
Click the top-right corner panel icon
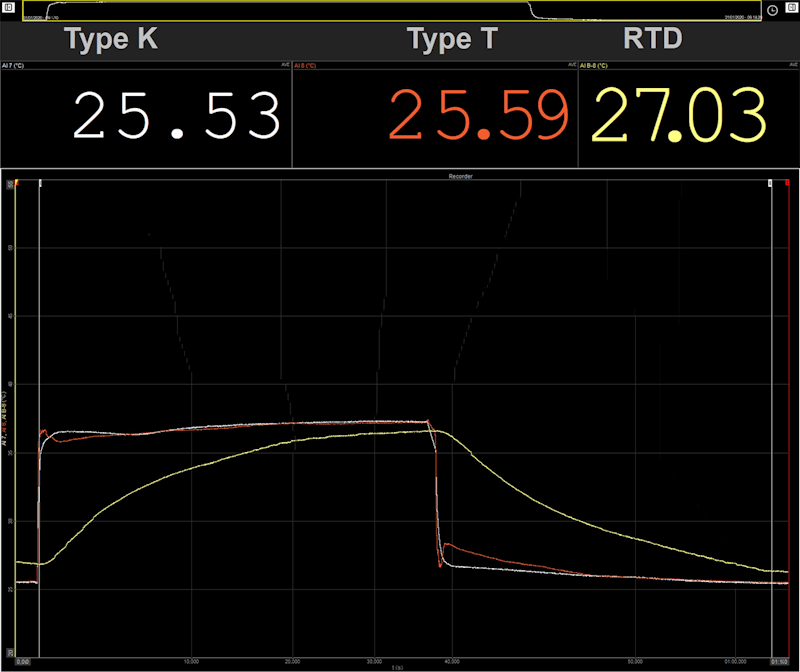[x=791, y=8]
